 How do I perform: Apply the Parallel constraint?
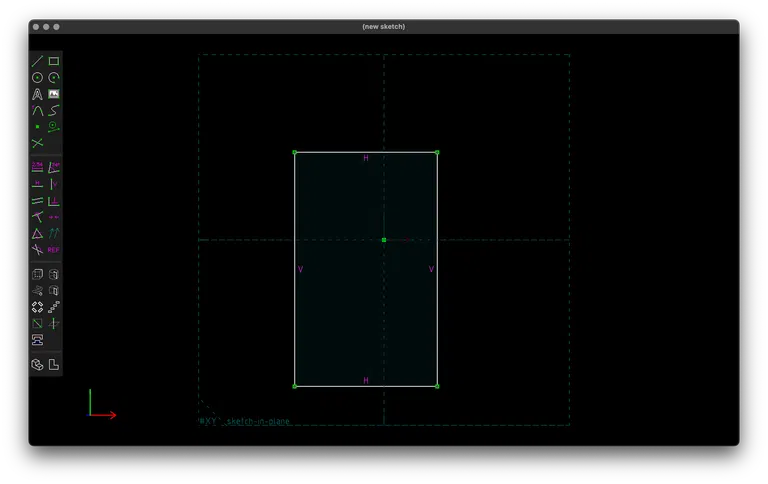37,201
